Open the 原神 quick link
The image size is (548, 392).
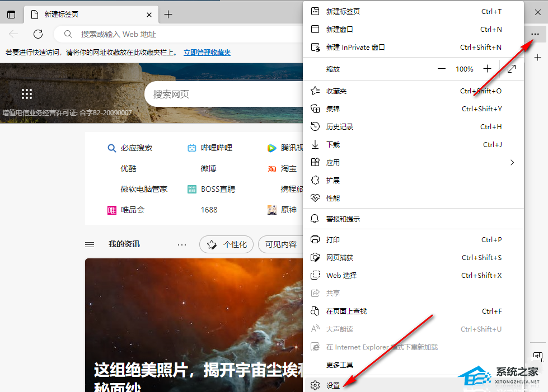(x=282, y=210)
